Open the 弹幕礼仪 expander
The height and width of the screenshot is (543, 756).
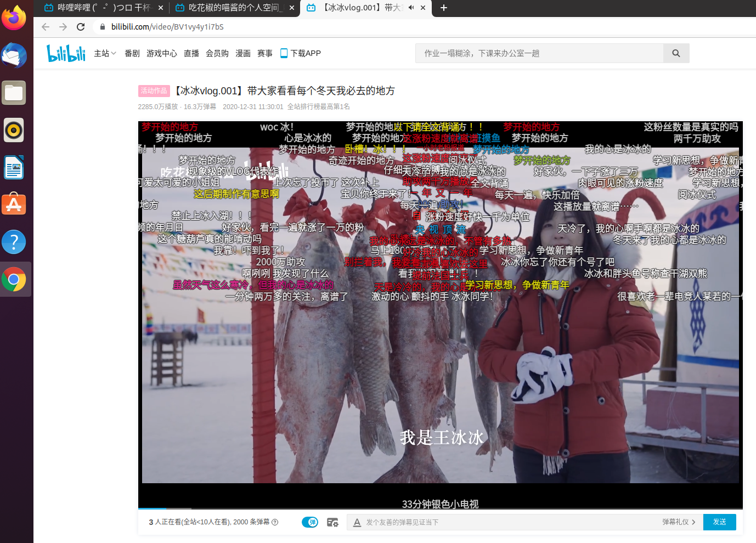pos(679,522)
